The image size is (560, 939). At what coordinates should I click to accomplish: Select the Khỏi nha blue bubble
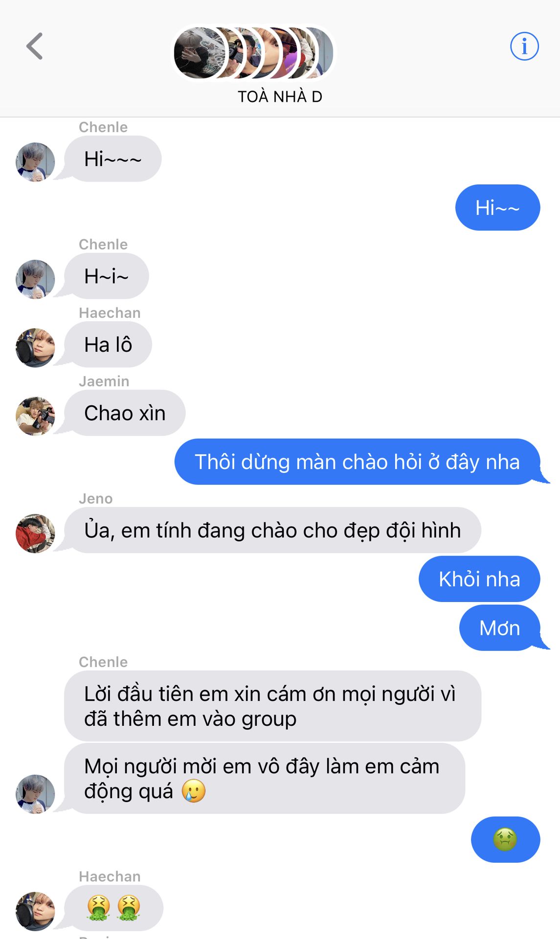(x=479, y=579)
